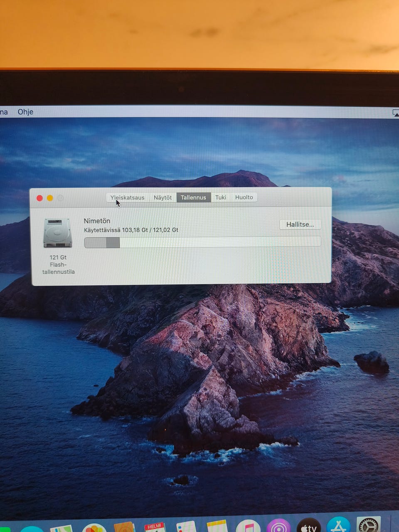399x532 pixels.
Task: Click the flash drive disk icon
Action: (x=58, y=233)
